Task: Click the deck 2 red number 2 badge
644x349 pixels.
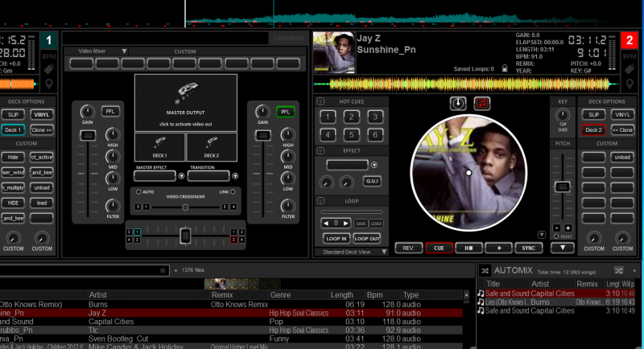Action: coord(630,40)
